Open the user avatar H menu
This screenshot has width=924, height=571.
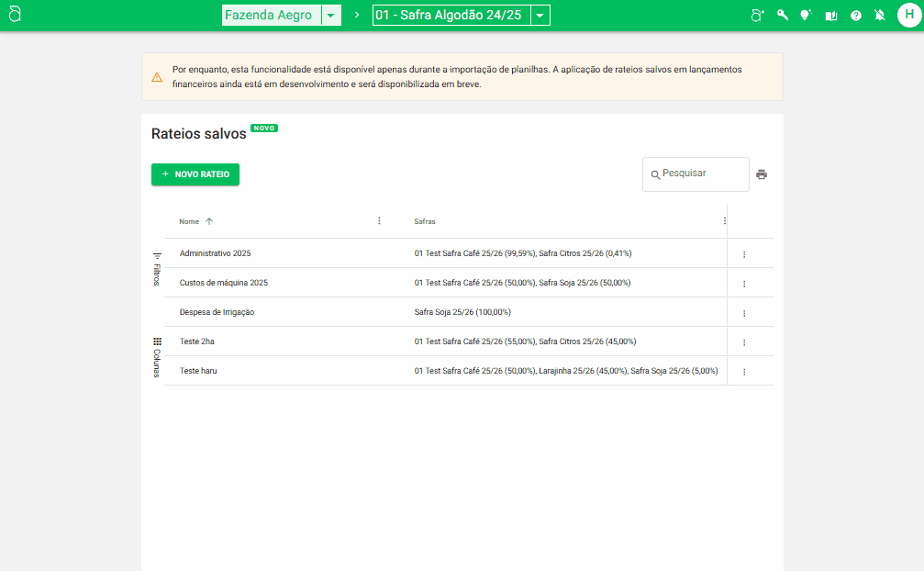click(x=908, y=16)
